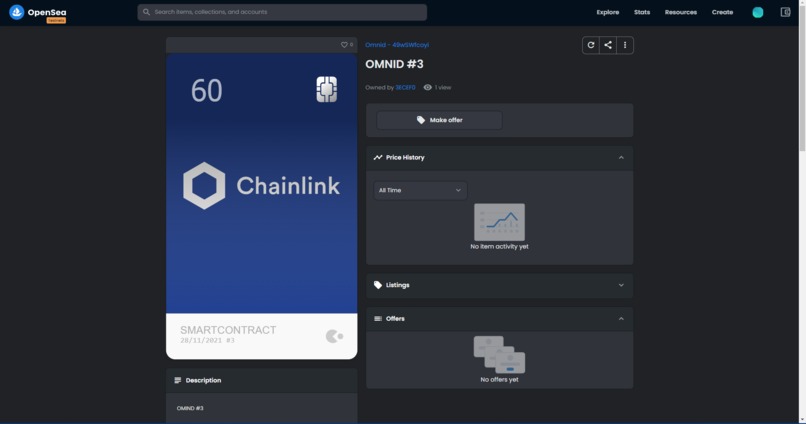Click the Description section header
Screen dimensions: 806x424
click(262, 380)
